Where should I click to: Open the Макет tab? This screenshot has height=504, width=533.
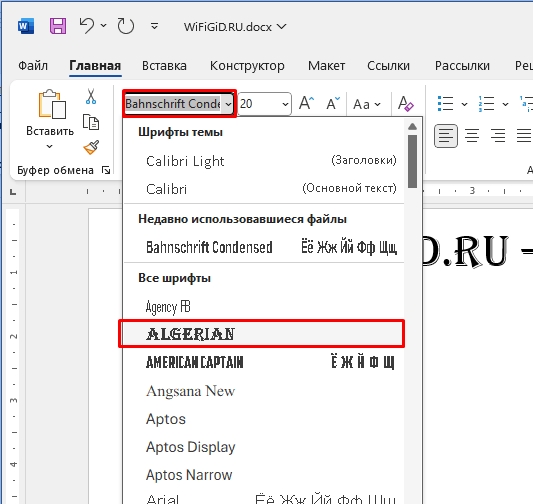[x=326, y=66]
